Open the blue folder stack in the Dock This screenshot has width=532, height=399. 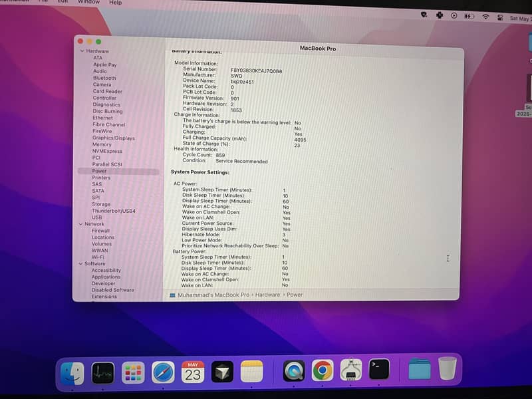pyautogui.click(x=420, y=368)
